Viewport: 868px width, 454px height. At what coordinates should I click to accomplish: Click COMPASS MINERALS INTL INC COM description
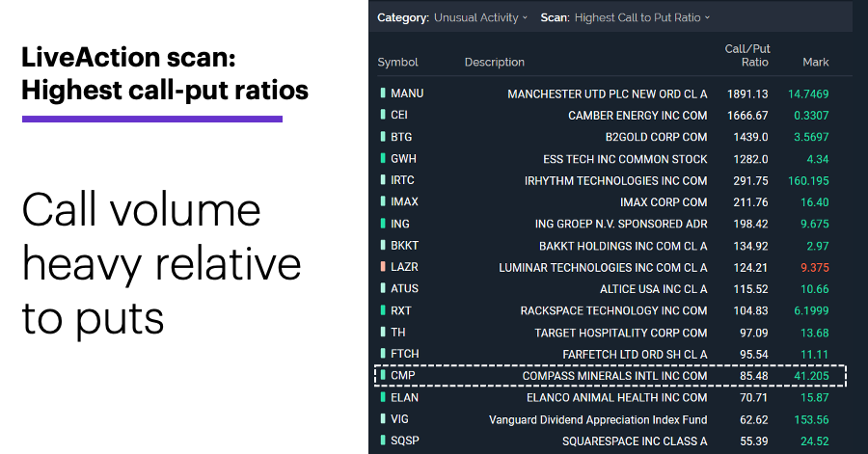pos(614,376)
